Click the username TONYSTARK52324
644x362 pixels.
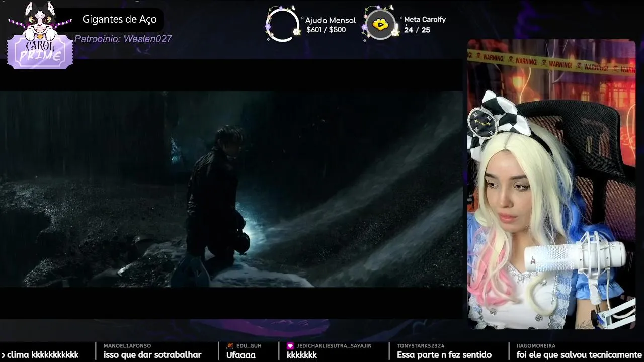tap(421, 346)
